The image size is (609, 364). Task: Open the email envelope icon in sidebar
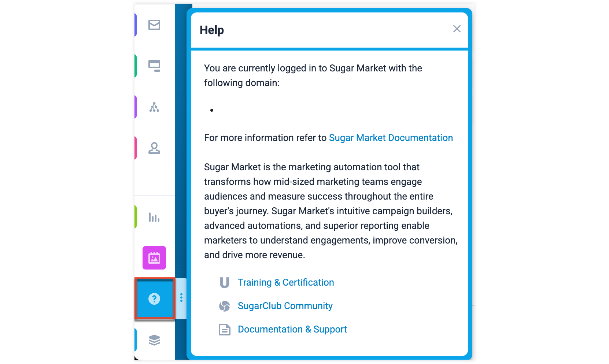[154, 25]
